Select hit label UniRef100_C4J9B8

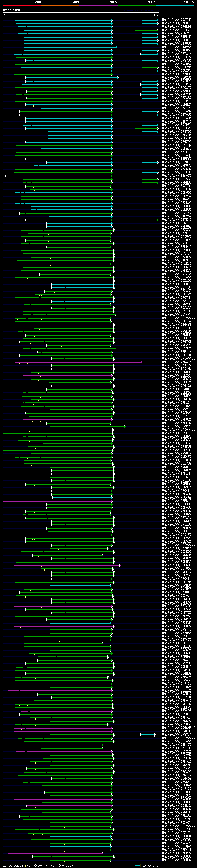click(x=177, y=47)
